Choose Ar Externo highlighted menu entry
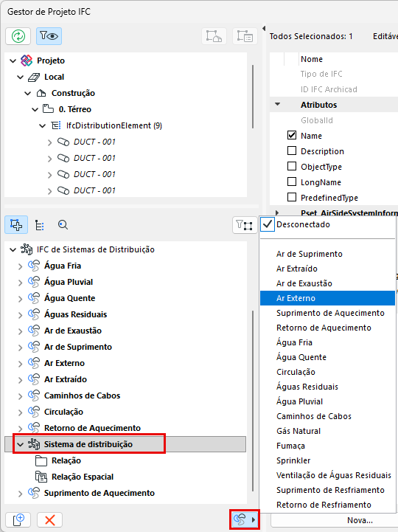The width and height of the screenshot is (398, 532). pos(327,298)
